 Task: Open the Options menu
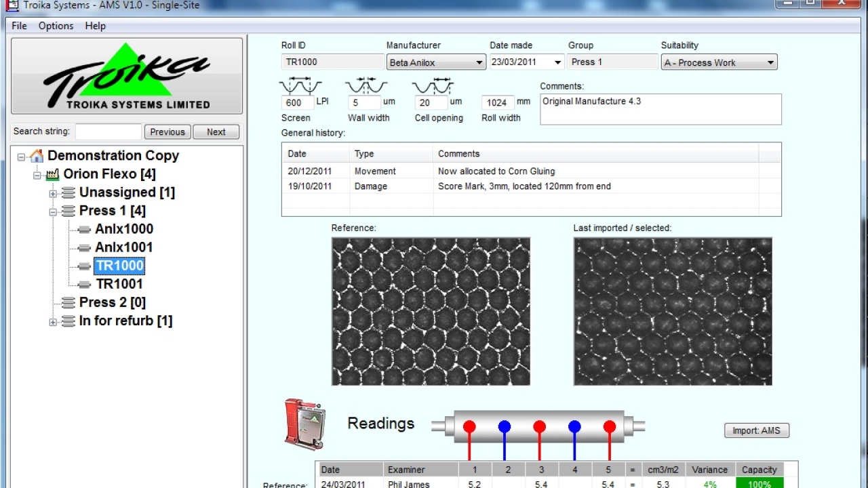[x=56, y=26]
